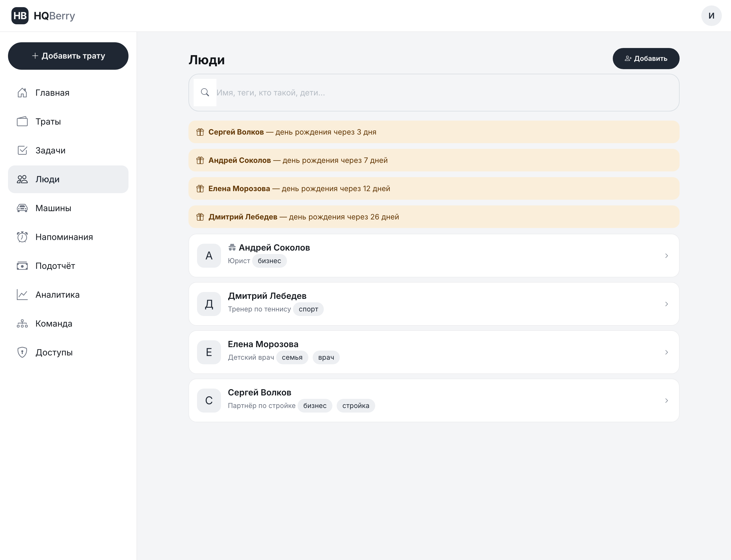Click the Елена Морозова birthday reminder banner
Image resolution: width=731 pixels, height=560 pixels.
(x=434, y=189)
